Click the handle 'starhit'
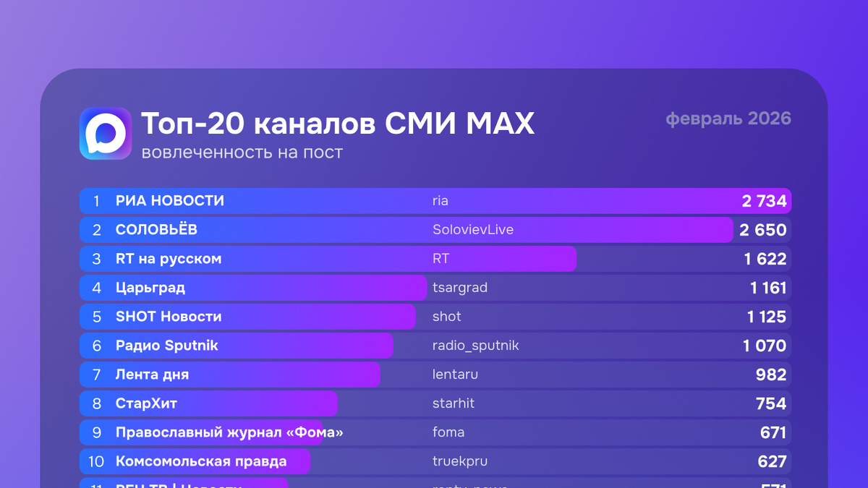Screen dimensions: 868x488 coord(454,403)
